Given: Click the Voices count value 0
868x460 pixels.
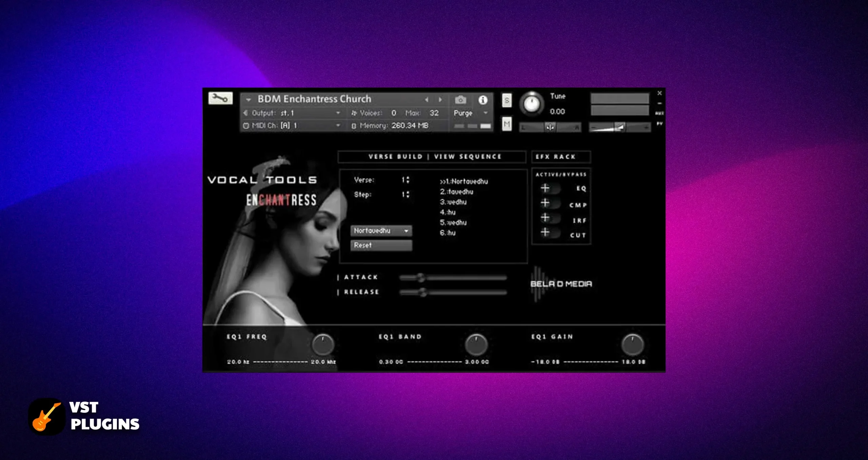Looking at the screenshot, I should 394,113.
